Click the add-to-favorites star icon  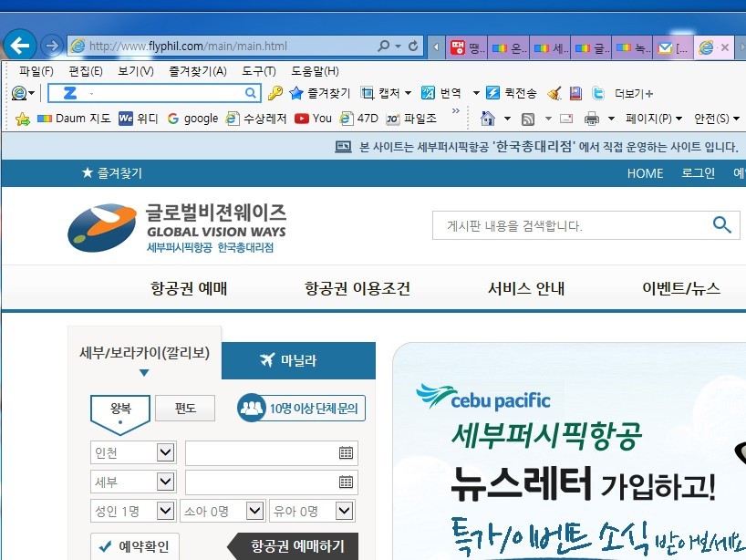[x=23, y=119]
